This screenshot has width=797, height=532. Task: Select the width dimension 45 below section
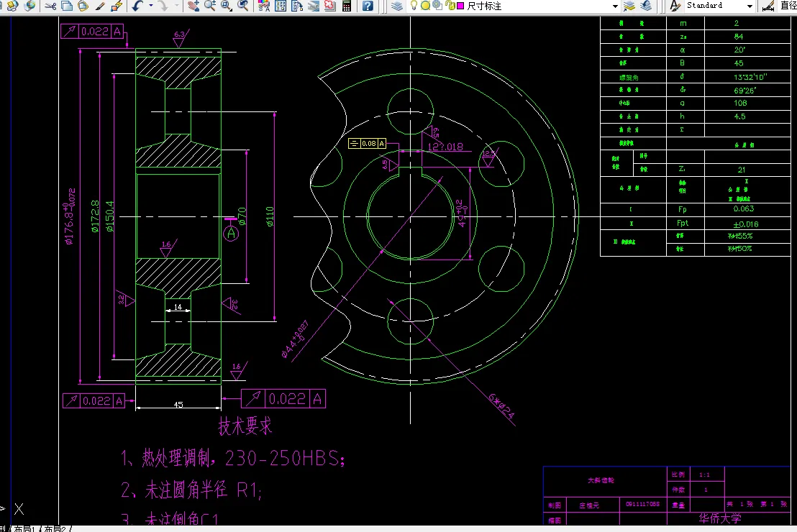coord(178,405)
